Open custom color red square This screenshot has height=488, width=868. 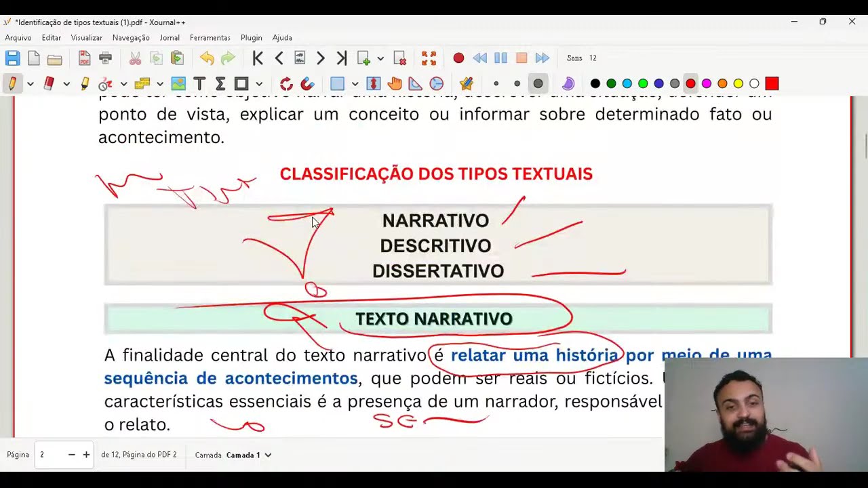coord(772,84)
